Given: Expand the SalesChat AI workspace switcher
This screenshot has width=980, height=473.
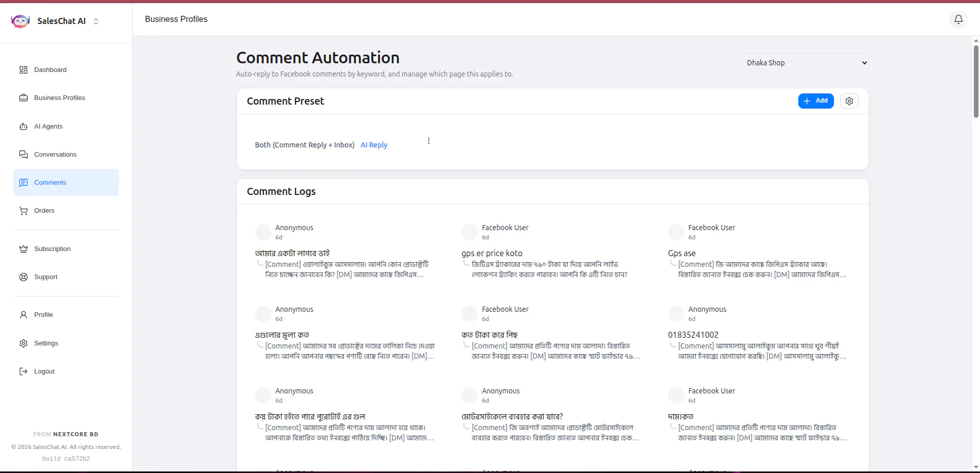Looking at the screenshot, I should (x=96, y=21).
